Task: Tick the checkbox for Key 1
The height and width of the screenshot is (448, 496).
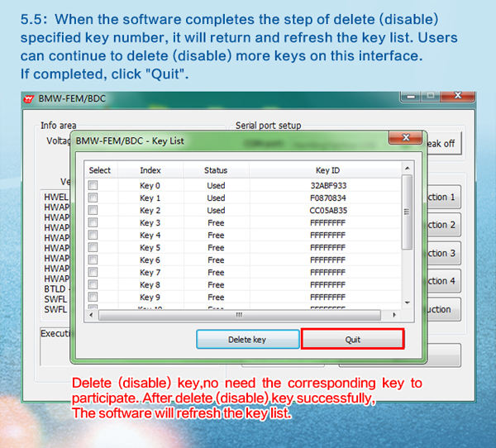Action: pos(93,198)
